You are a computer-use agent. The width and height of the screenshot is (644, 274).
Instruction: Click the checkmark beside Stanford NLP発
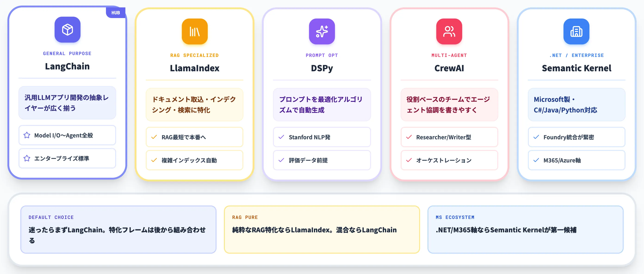pyautogui.click(x=281, y=137)
